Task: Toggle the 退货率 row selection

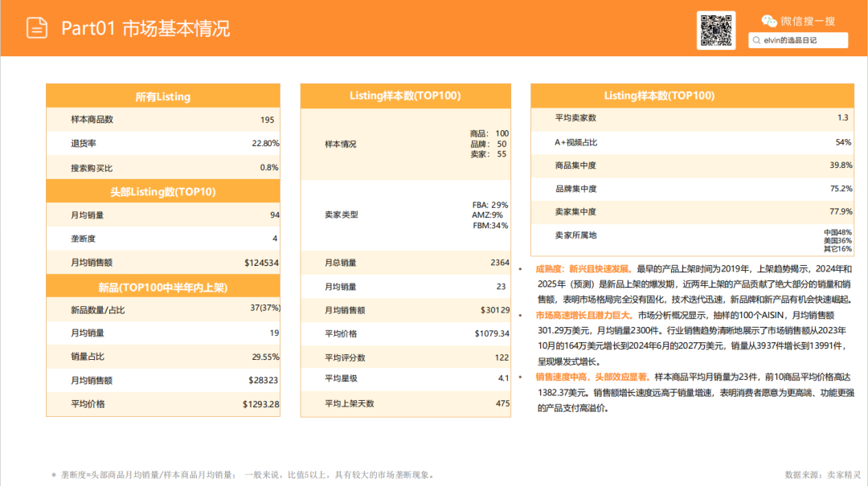Action: click(x=163, y=144)
